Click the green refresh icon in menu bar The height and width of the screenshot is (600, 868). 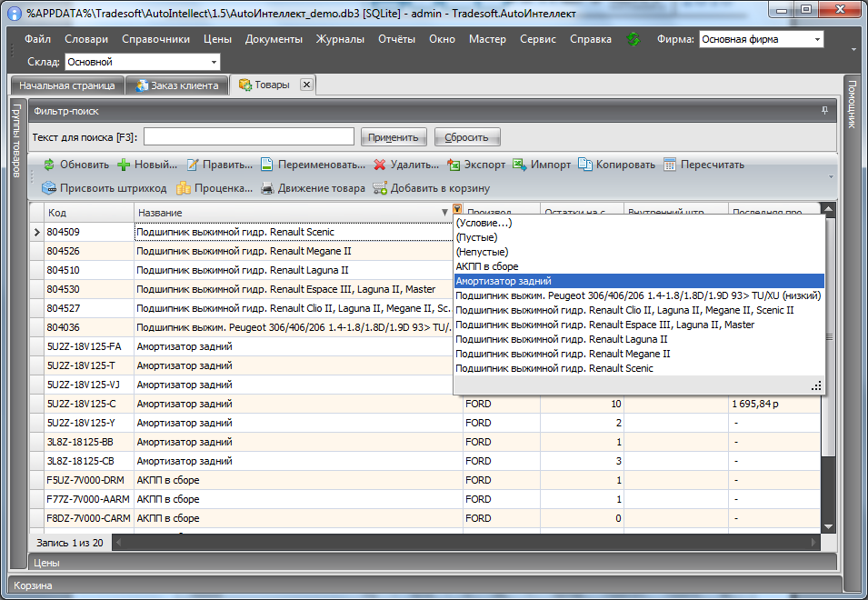(634, 39)
